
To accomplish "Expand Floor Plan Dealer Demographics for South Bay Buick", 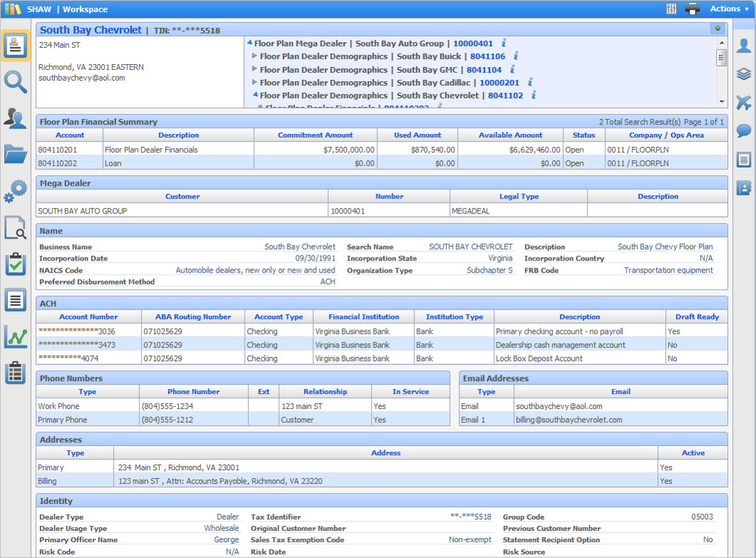I will pyautogui.click(x=255, y=56).
